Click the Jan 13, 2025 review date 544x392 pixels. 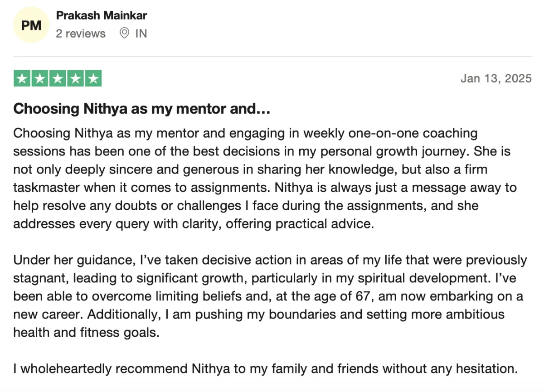496,78
